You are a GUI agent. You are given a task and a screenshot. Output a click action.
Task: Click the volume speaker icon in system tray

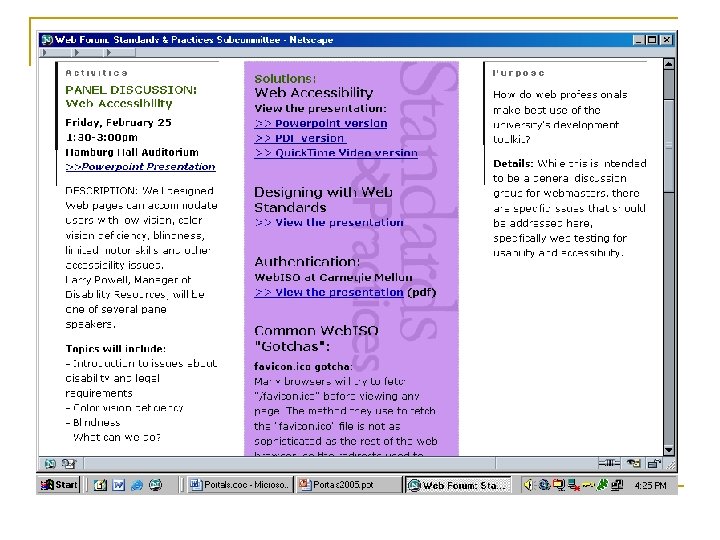pos(528,484)
